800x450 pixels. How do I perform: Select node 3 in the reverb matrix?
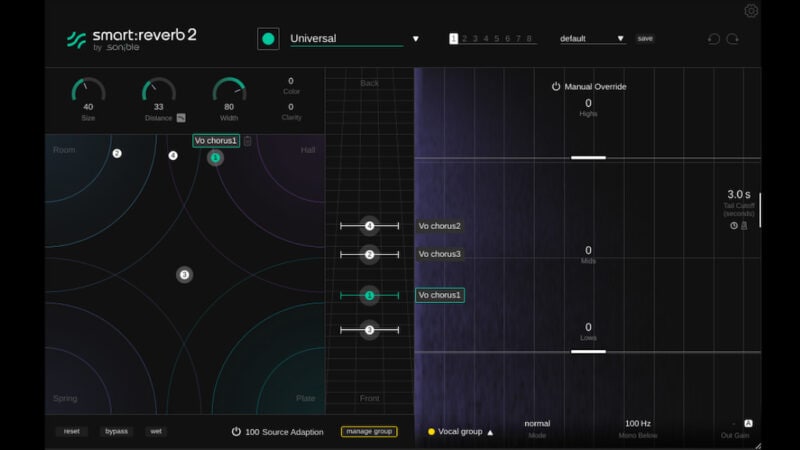[x=185, y=275]
